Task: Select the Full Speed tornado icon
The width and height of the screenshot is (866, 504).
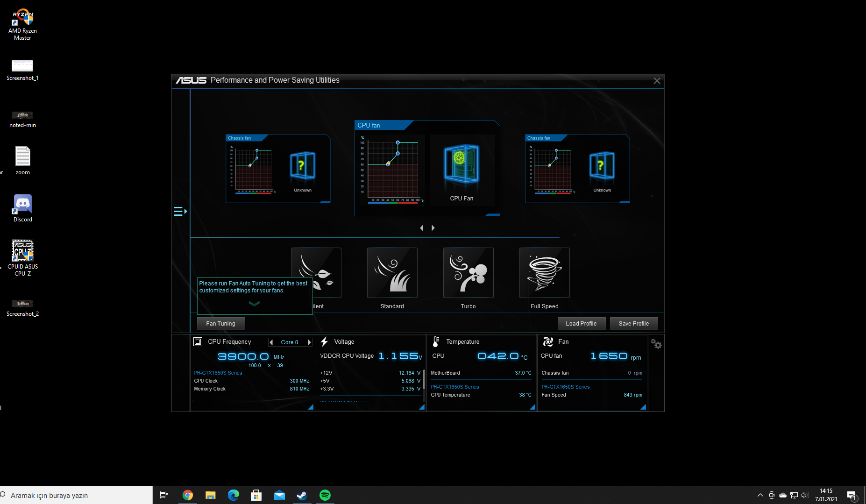Action: [545, 273]
